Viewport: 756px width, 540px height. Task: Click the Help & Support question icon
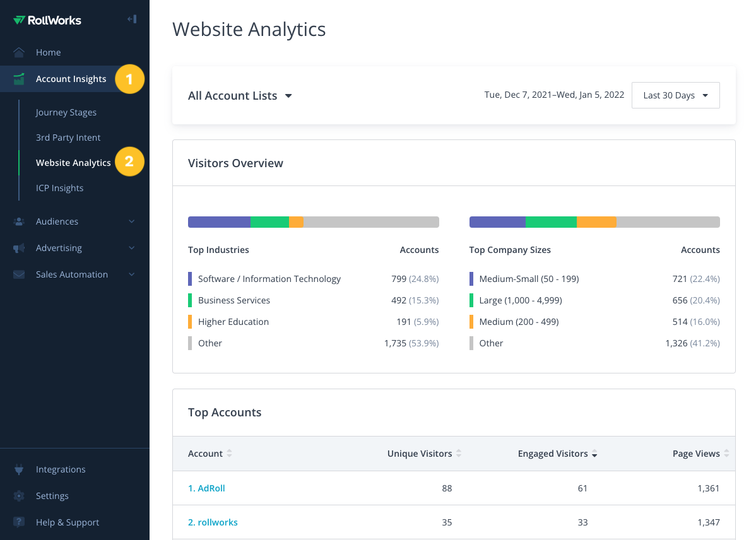pos(19,522)
